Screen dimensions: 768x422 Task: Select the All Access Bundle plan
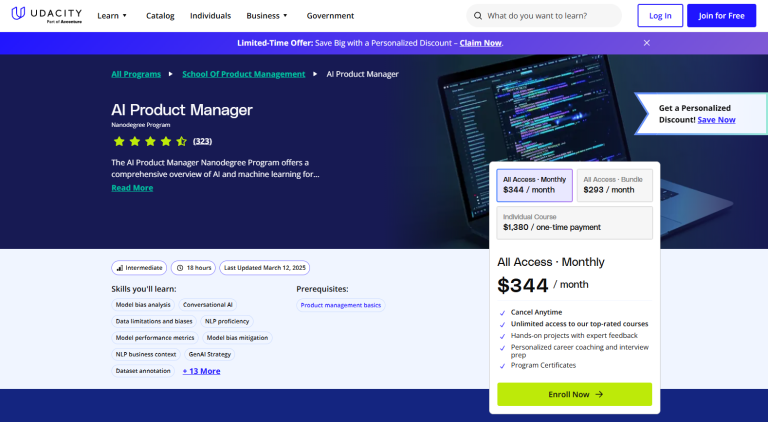tap(615, 185)
